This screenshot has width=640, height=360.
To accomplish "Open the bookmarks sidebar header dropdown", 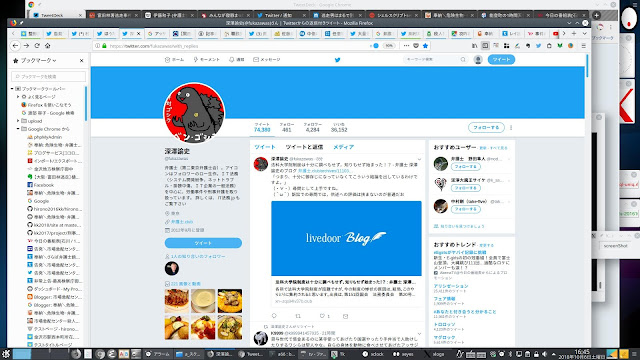I will pos(38,60).
